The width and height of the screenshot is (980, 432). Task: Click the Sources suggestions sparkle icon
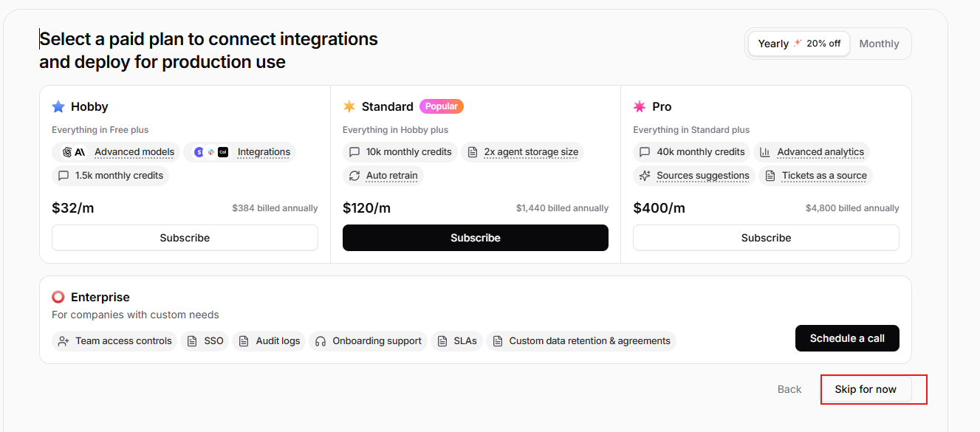(x=645, y=176)
